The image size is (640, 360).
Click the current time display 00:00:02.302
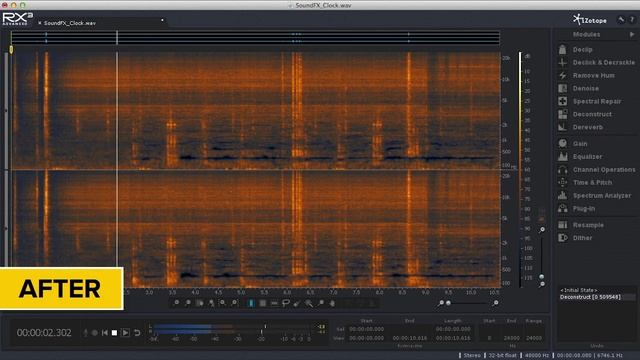pos(44,333)
